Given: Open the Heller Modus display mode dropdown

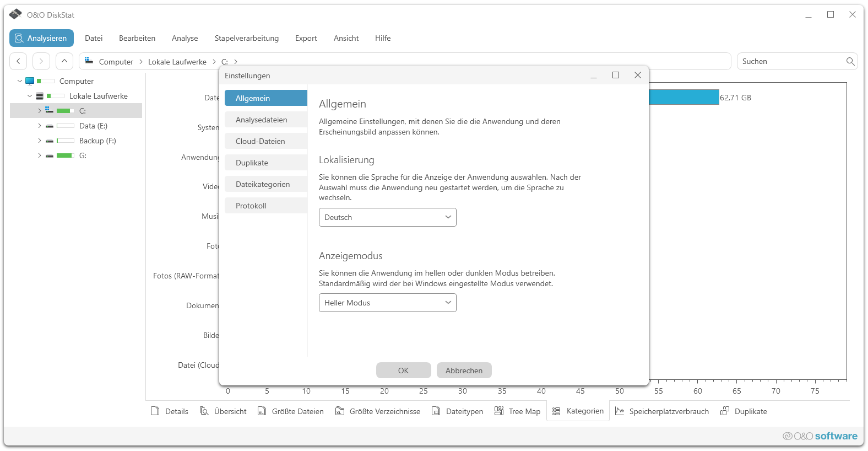Looking at the screenshot, I should click(x=388, y=303).
